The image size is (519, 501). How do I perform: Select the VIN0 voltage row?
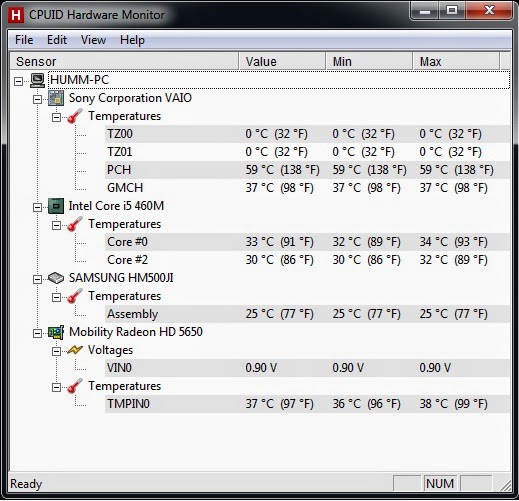coord(307,368)
